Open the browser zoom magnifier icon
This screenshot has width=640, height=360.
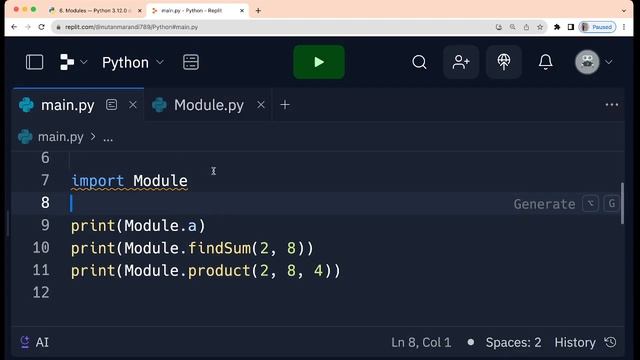(x=513, y=27)
